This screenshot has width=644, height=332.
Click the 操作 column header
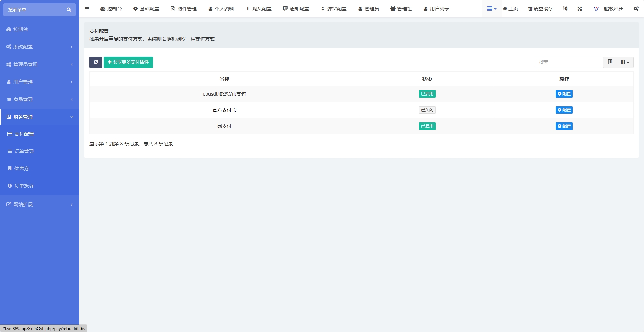click(x=564, y=79)
